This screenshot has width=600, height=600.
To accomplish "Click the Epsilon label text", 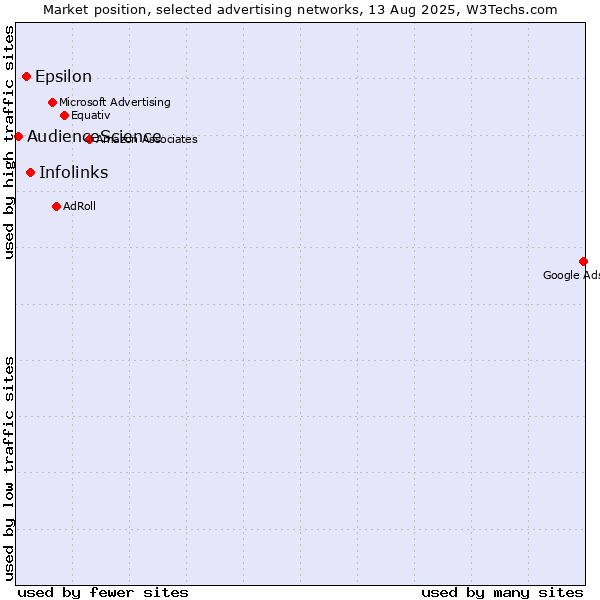I will click(64, 77).
